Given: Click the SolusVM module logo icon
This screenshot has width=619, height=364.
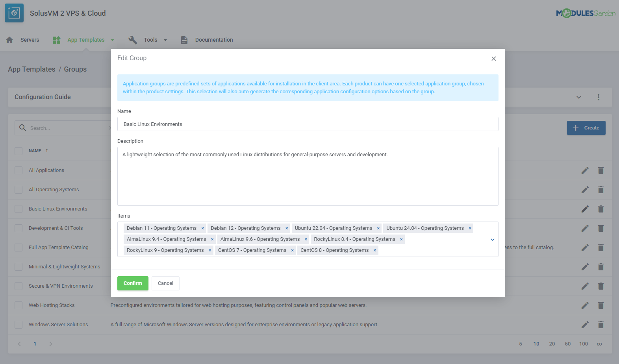Looking at the screenshot, I should click(14, 13).
